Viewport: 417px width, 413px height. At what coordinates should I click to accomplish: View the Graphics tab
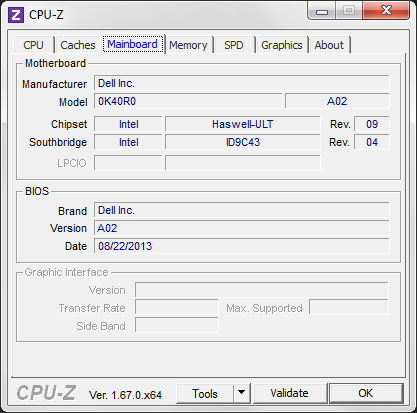[x=282, y=45]
